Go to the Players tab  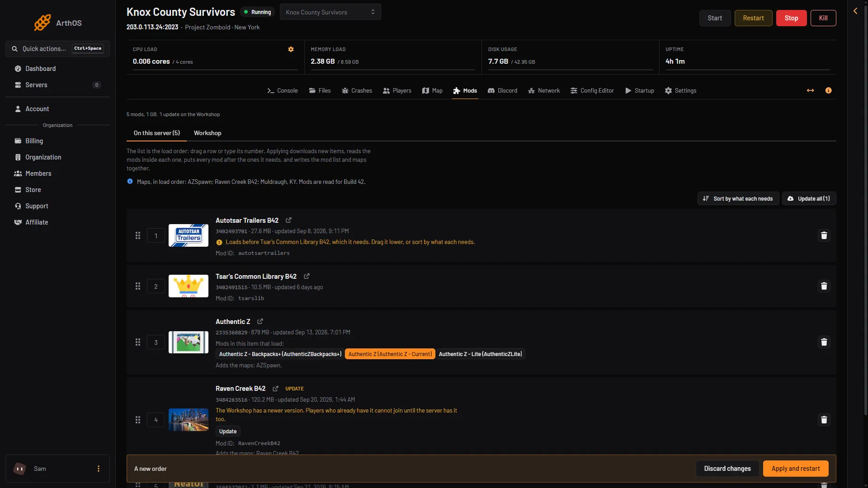397,91
